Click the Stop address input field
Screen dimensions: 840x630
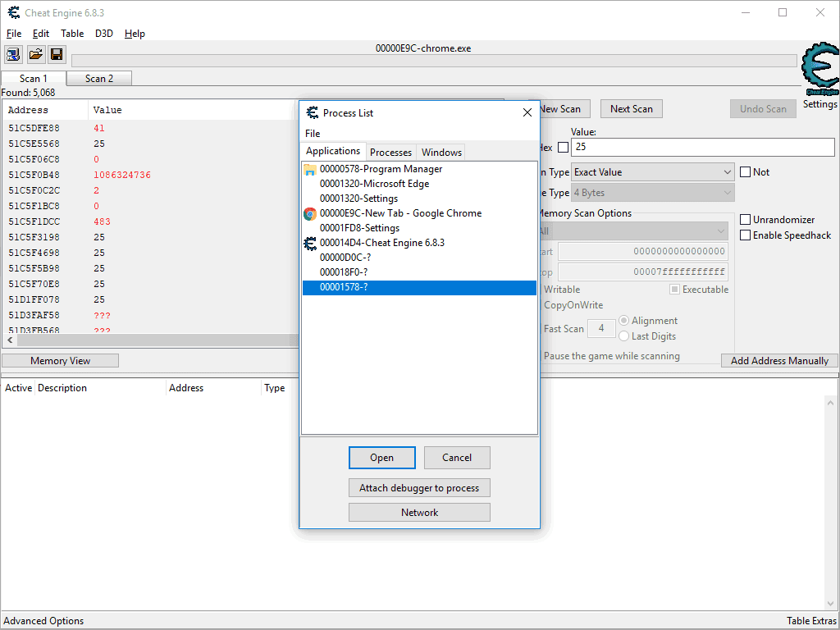point(642,272)
